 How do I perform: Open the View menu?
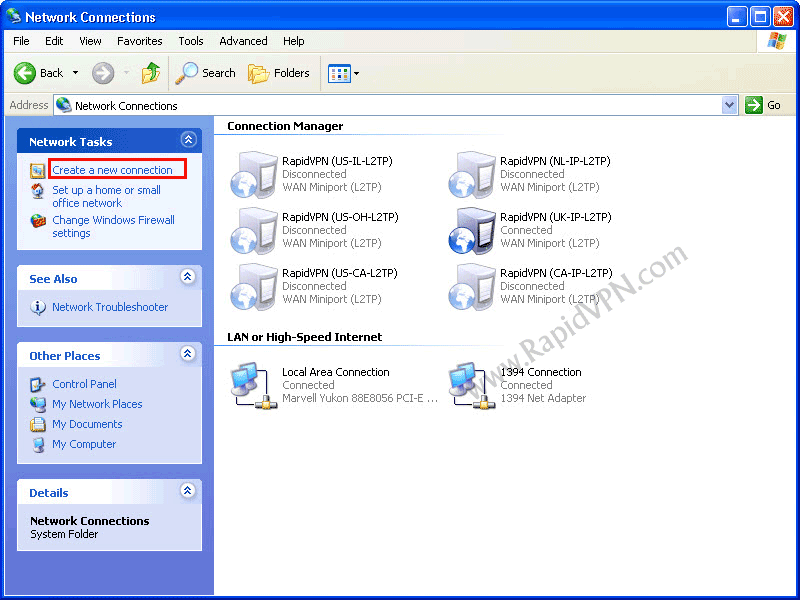point(90,41)
